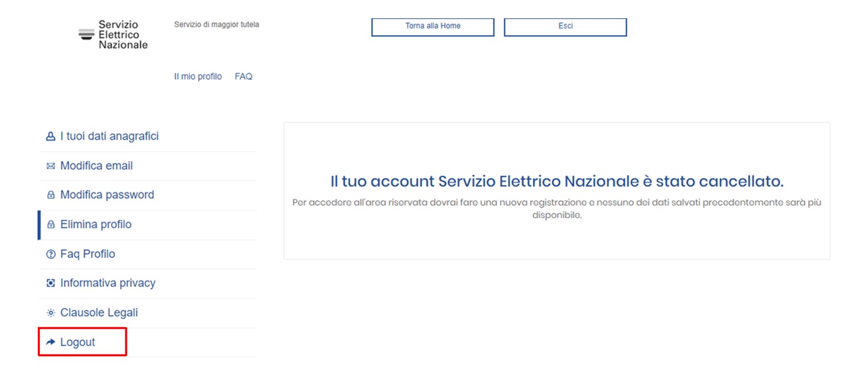The width and height of the screenshot is (868, 386).
Task: Open the FAQ menu item
Action: pyautogui.click(x=244, y=77)
